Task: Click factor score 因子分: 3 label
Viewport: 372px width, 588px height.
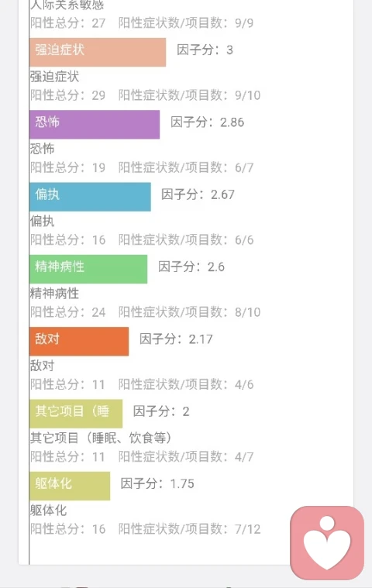Action: pos(205,50)
